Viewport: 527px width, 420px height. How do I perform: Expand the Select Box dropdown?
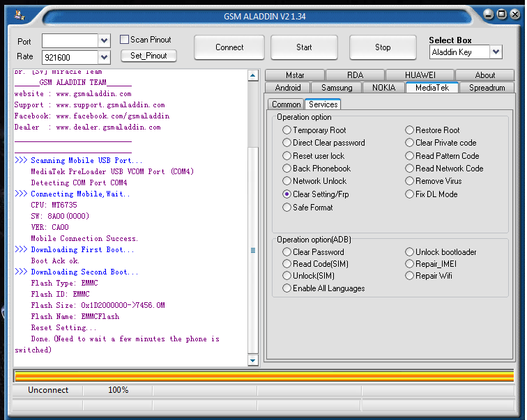tap(496, 52)
